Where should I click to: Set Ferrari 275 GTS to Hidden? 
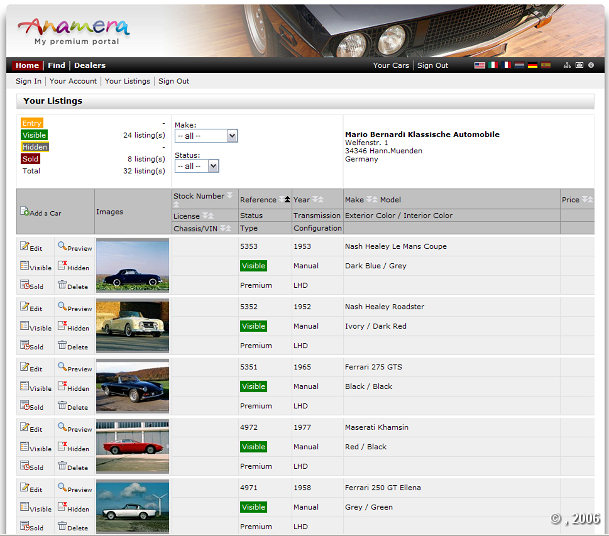pos(73,387)
